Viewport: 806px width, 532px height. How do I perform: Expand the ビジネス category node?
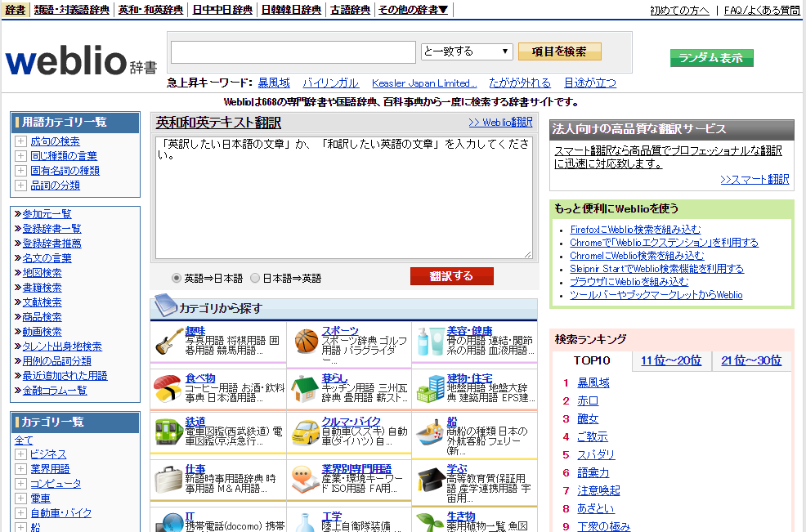(20, 454)
